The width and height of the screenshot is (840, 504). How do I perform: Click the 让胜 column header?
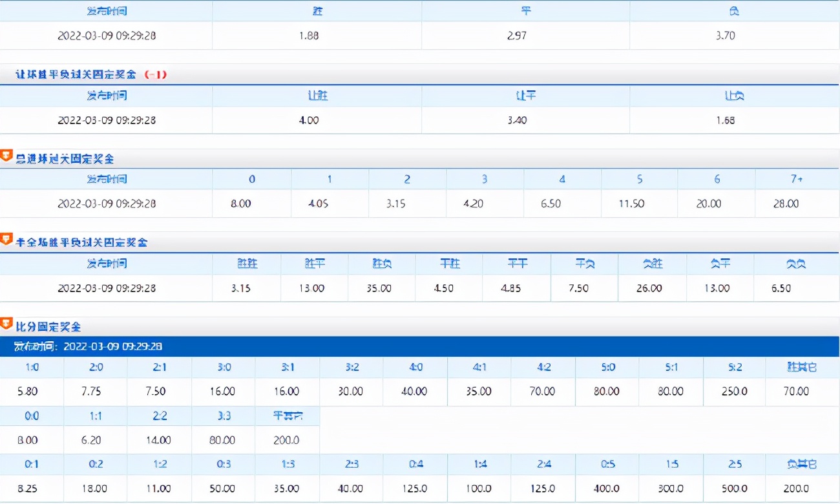[x=317, y=96]
